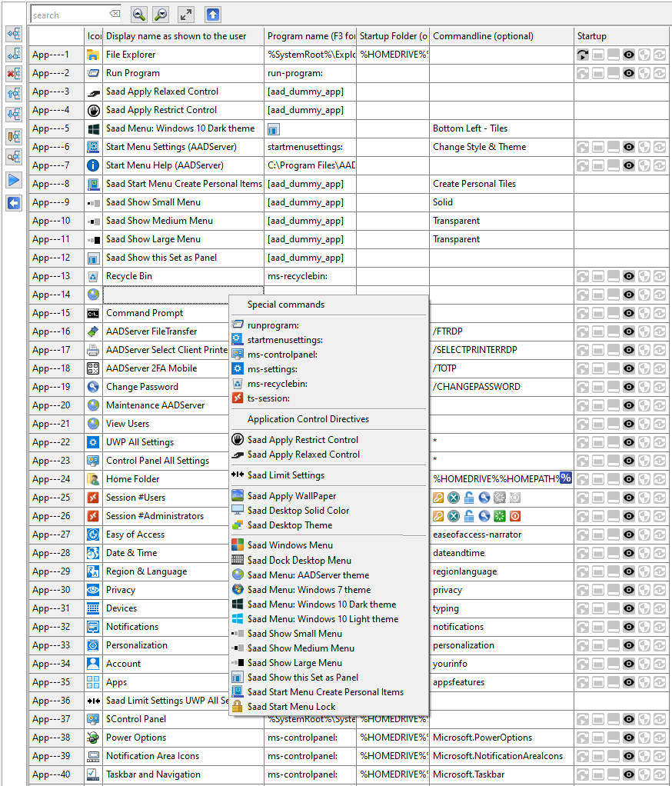The width and height of the screenshot is (672, 786).
Task: Toggle the autostart arrow icon for File Explorer
Action: pos(584,55)
